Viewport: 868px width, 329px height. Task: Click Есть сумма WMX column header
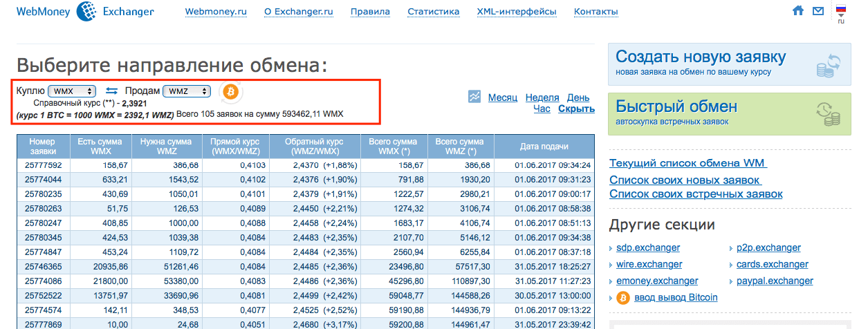[x=100, y=146]
